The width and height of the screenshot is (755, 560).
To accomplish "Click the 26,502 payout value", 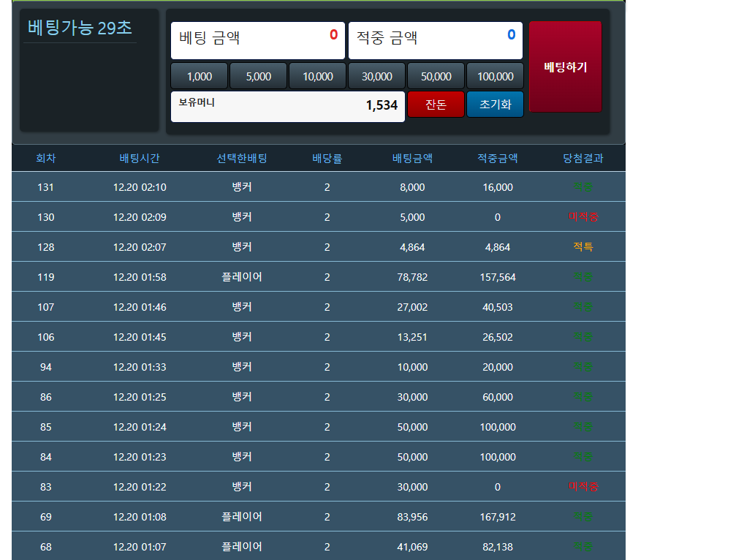I will [x=498, y=337].
